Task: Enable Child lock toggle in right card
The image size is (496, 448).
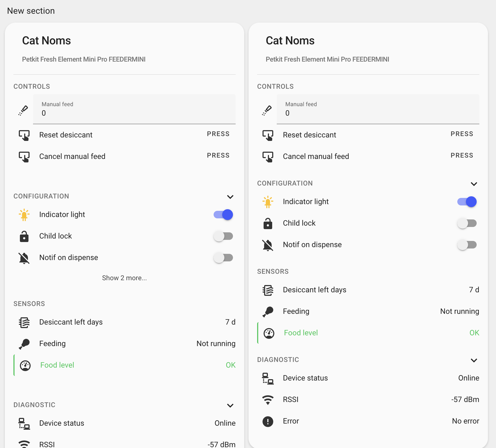Action: (467, 223)
